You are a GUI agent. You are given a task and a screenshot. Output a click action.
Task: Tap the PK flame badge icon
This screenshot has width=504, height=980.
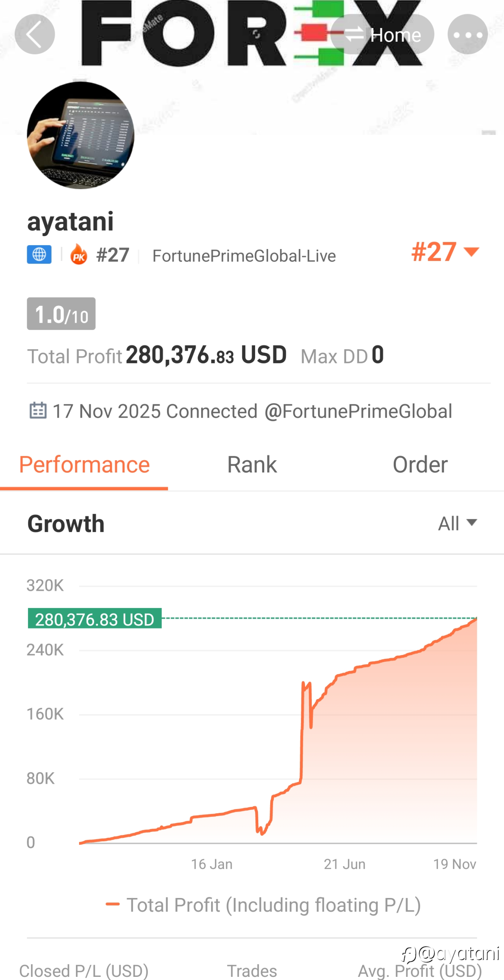click(x=79, y=255)
